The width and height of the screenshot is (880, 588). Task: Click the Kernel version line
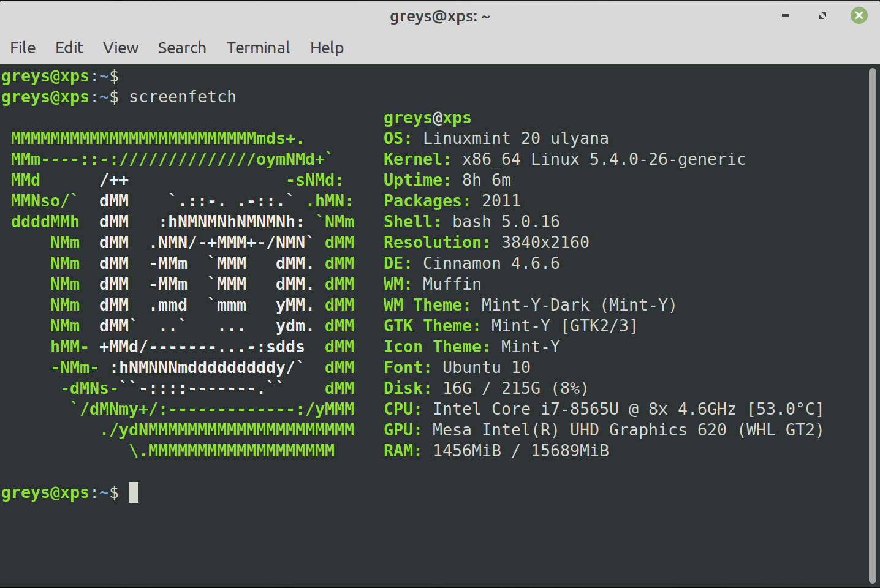click(x=565, y=159)
